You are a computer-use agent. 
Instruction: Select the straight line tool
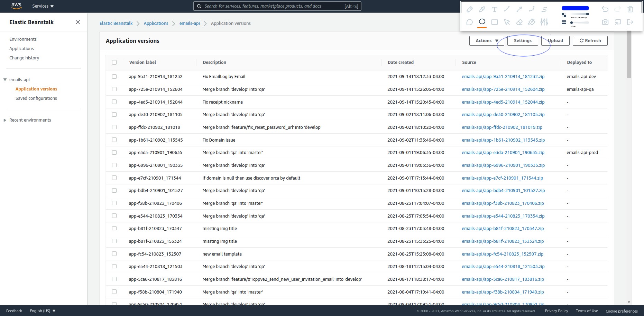[x=507, y=9]
